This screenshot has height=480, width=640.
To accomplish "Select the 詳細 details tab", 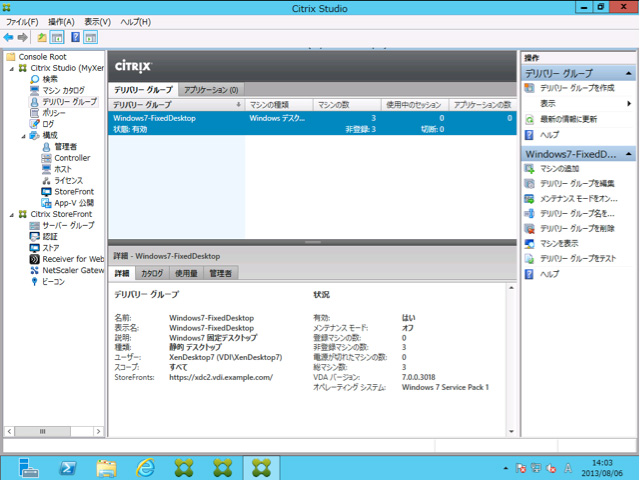I will coord(122,273).
